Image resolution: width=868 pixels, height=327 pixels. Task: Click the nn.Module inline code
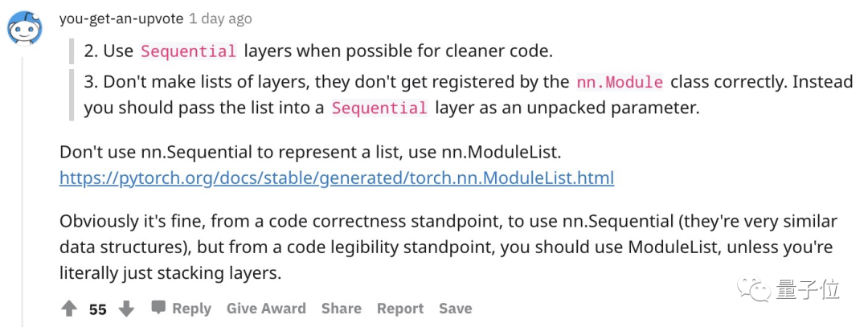pos(620,82)
